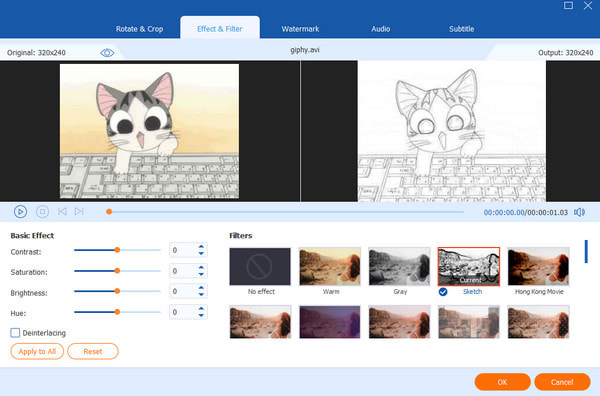Stop the video playback
The image size is (600, 396).
pyautogui.click(x=42, y=212)
